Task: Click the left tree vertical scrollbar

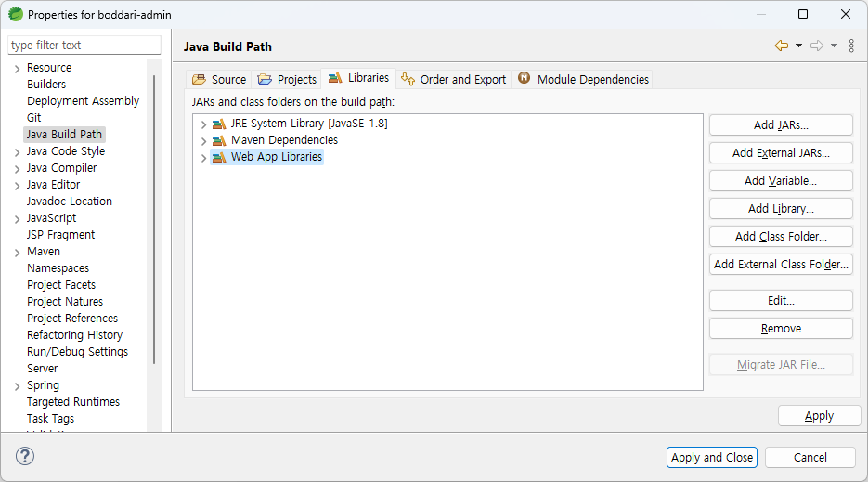Action: (x=154, y=219)
